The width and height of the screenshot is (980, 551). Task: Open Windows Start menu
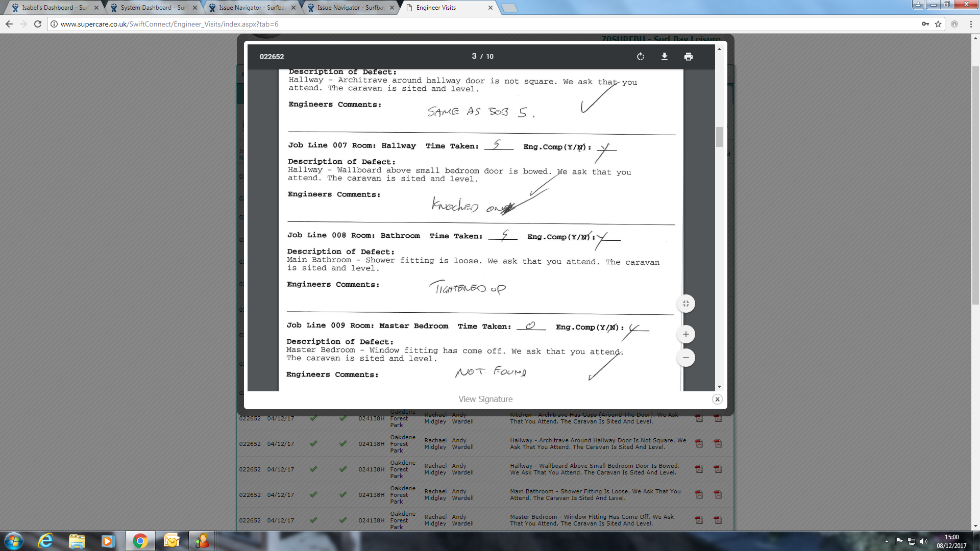(x=14, y=541)
